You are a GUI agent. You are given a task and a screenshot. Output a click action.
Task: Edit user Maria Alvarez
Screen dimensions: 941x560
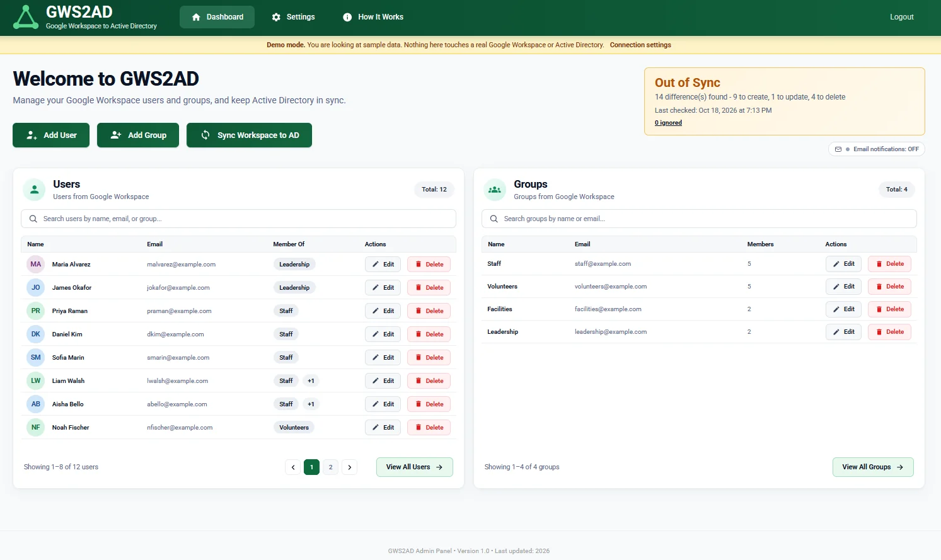383,265
